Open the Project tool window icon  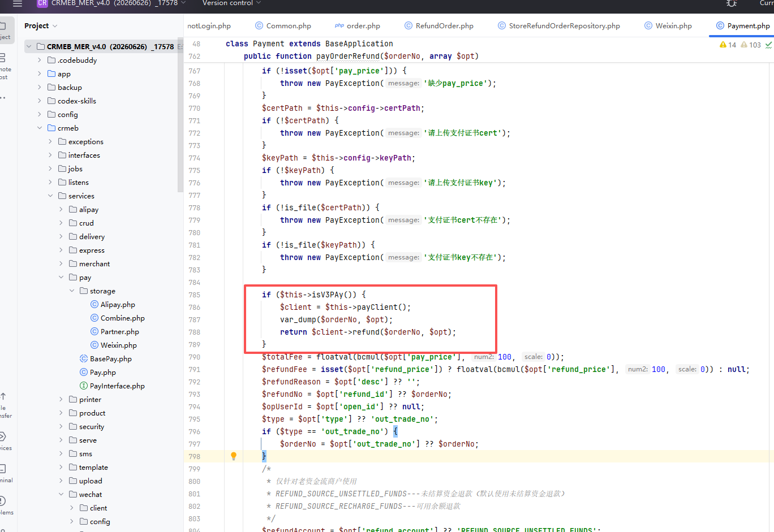3,26
